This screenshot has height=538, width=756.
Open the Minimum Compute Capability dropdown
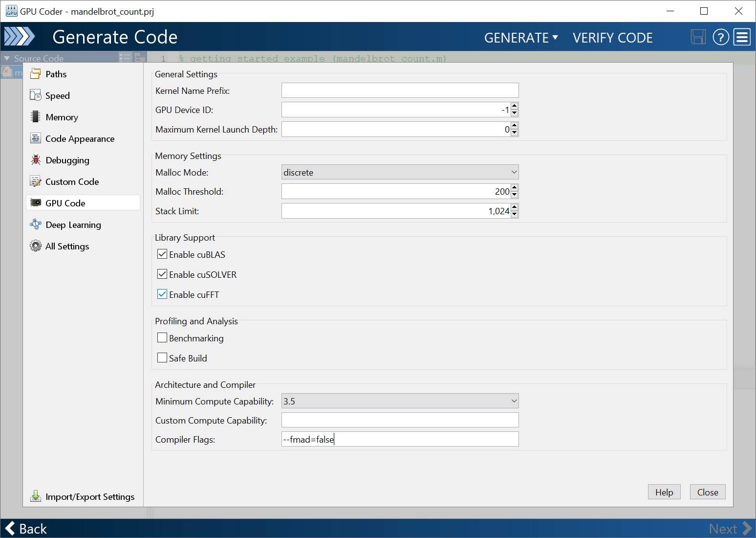point(513,401)
